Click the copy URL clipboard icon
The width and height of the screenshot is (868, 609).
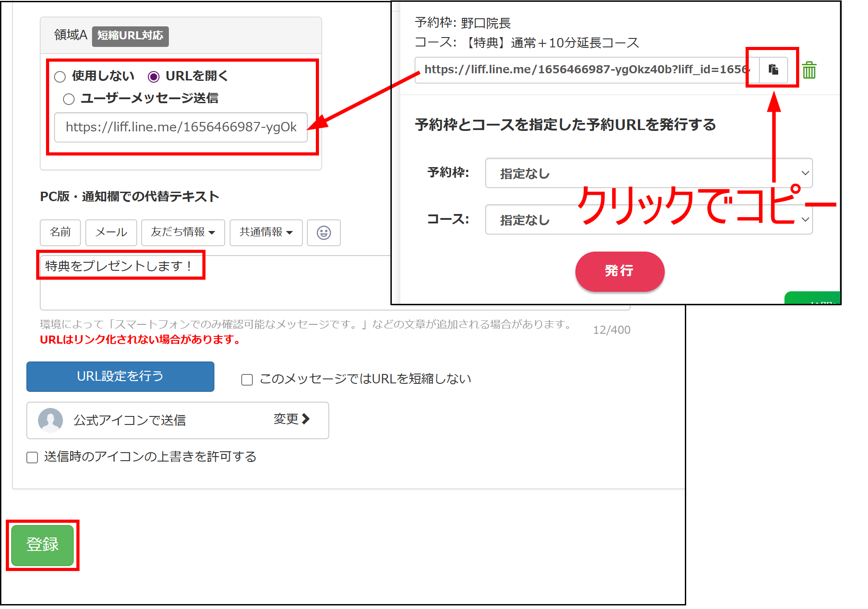click(773, 70)
